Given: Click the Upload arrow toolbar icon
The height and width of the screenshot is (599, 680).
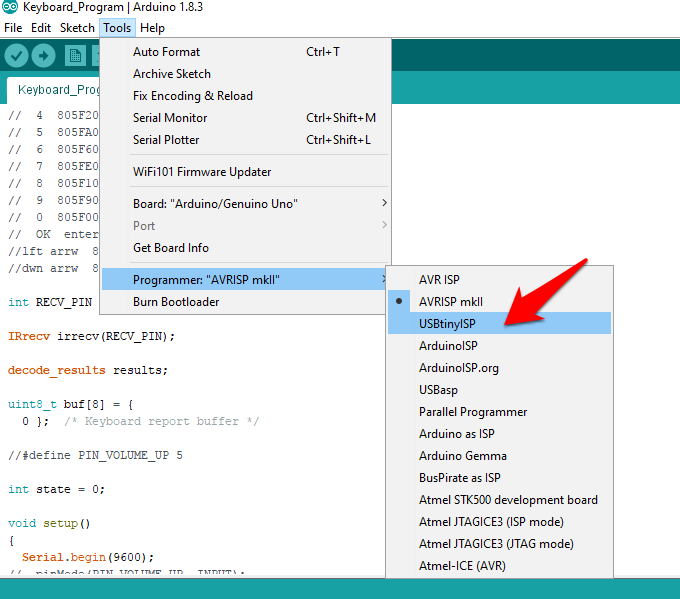Looking at the screenshot, I should point(44,56).
